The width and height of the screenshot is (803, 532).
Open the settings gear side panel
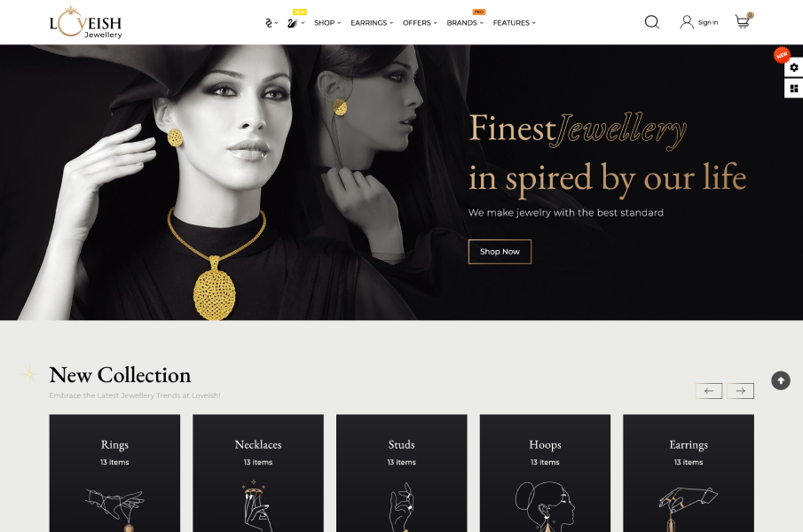(x=794, y=67)
